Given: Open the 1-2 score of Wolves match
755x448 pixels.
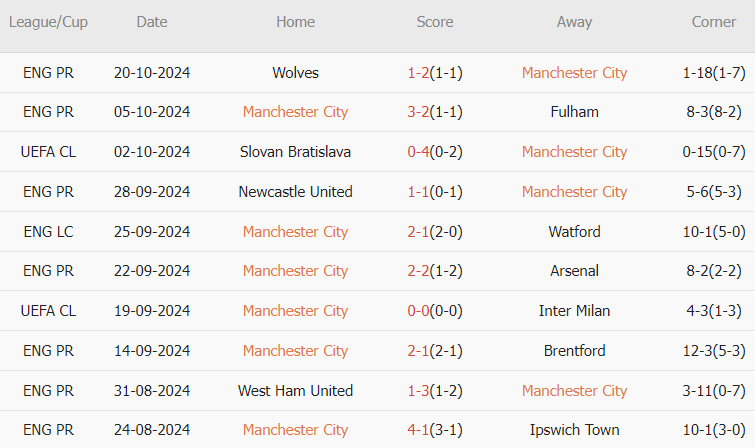Looking at the screenshot, I should pyautogui.click(x=418, y=73).
